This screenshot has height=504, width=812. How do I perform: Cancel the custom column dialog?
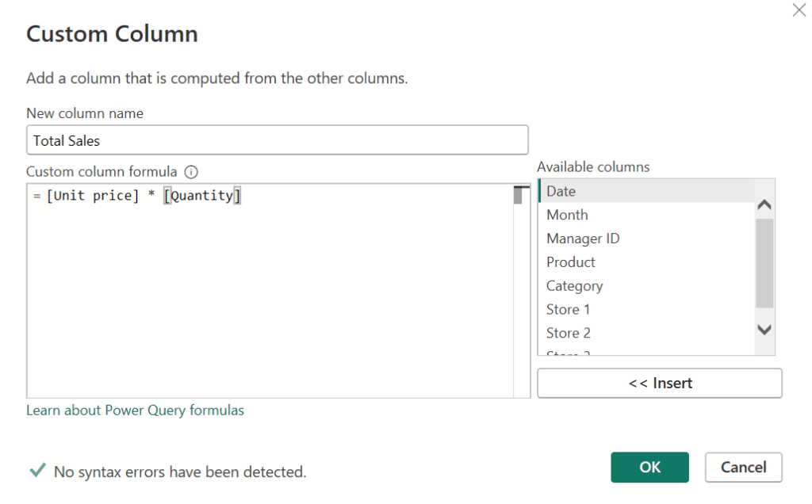[743, 468]
